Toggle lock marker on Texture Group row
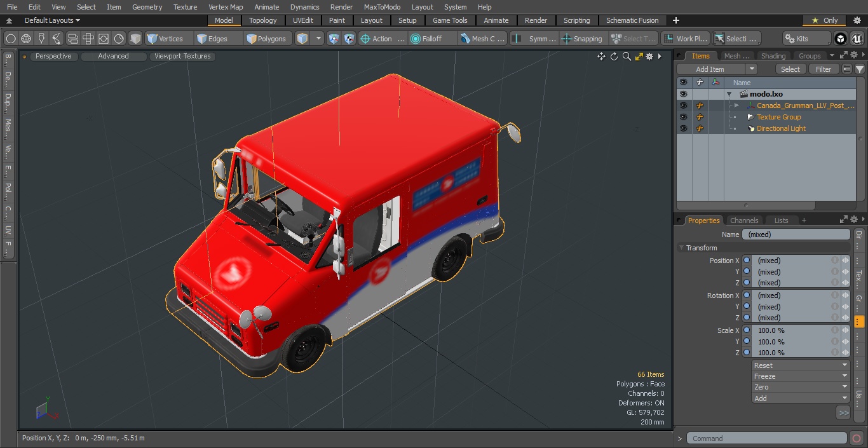Image resolution: width=868 pixels, height=448 pixels. tap(700, 117)
